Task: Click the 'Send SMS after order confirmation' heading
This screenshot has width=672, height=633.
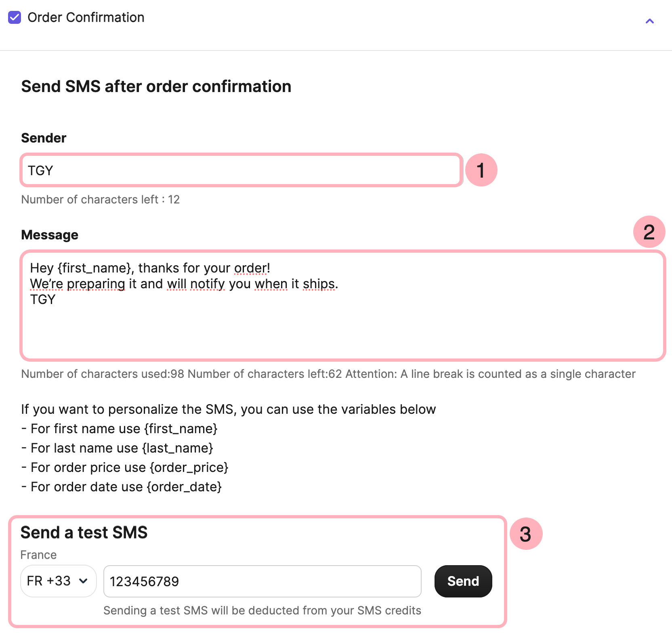Action: [156, 86]
